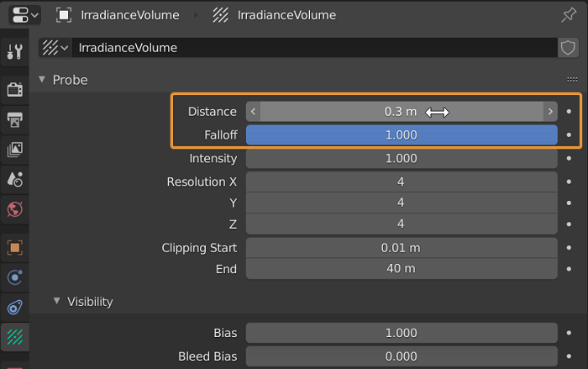Viewport: 588px width, 369px height.
Task: Click the Falloff slider
Action: (x=402, y=134)
